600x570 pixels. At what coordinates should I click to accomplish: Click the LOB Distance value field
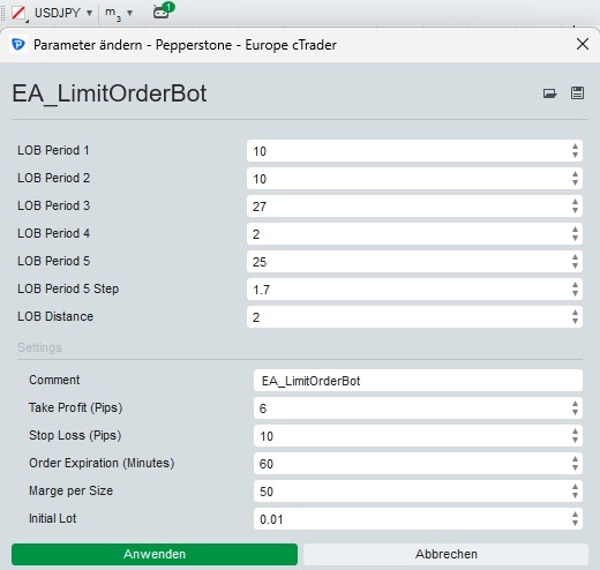[415, 317]
